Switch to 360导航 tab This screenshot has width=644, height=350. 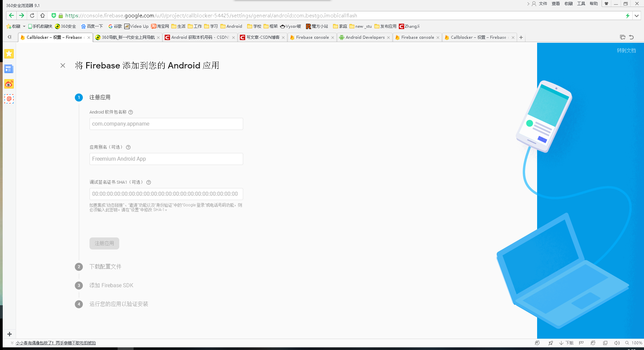pyautogui.click(x=128, y=37)
